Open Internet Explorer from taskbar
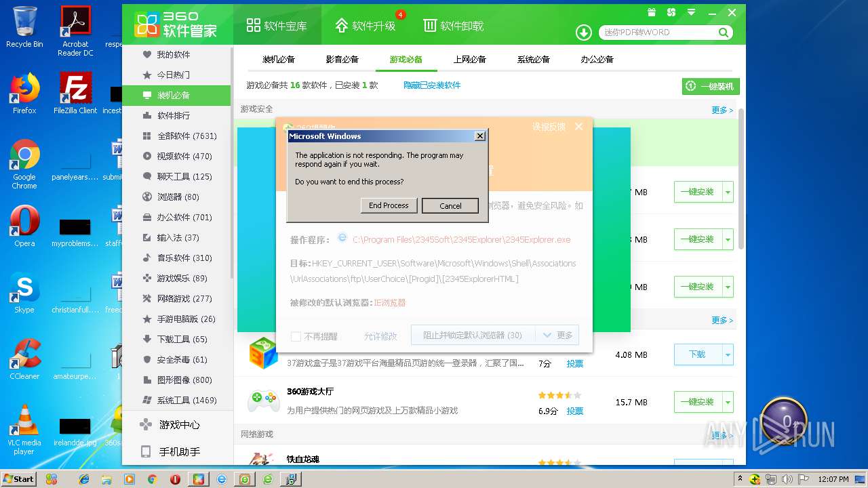The width and height of the screenshot is (868, 488). click(x=84, y=479)
